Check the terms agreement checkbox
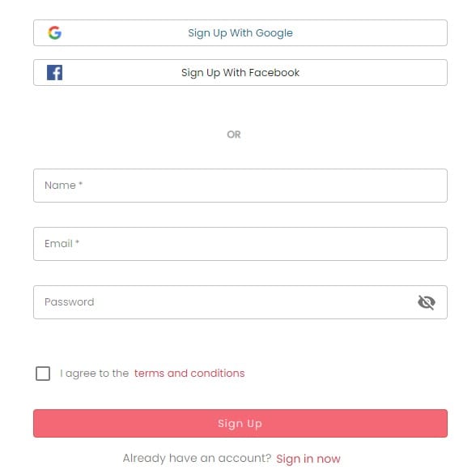476x470 pixels. (x=43, y=374)
